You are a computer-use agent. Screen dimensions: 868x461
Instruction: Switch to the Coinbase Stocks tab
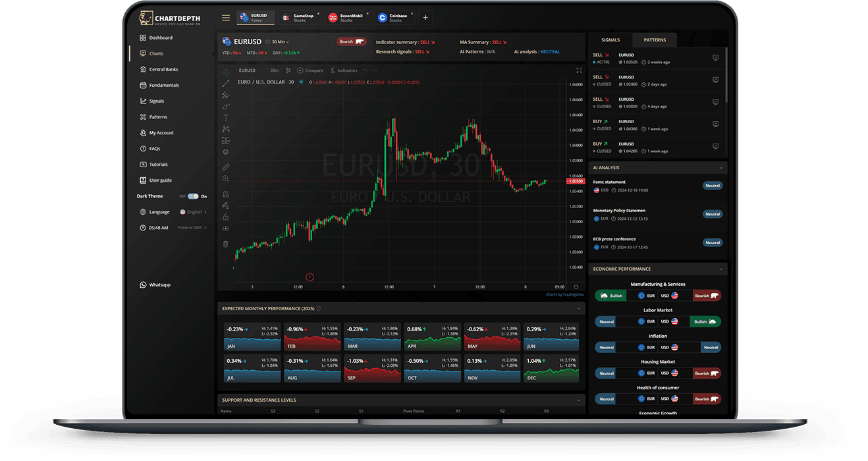(395, 18)
